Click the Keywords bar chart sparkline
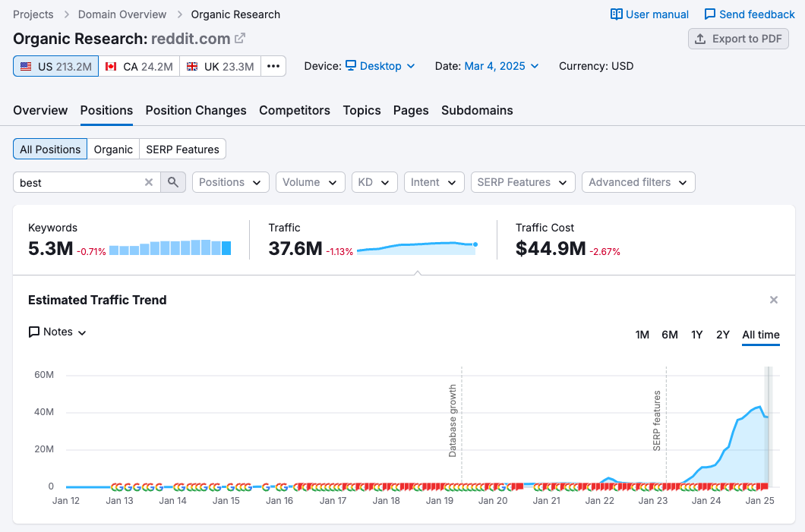This screenshot has width=805, height=532. click(169, 248)
